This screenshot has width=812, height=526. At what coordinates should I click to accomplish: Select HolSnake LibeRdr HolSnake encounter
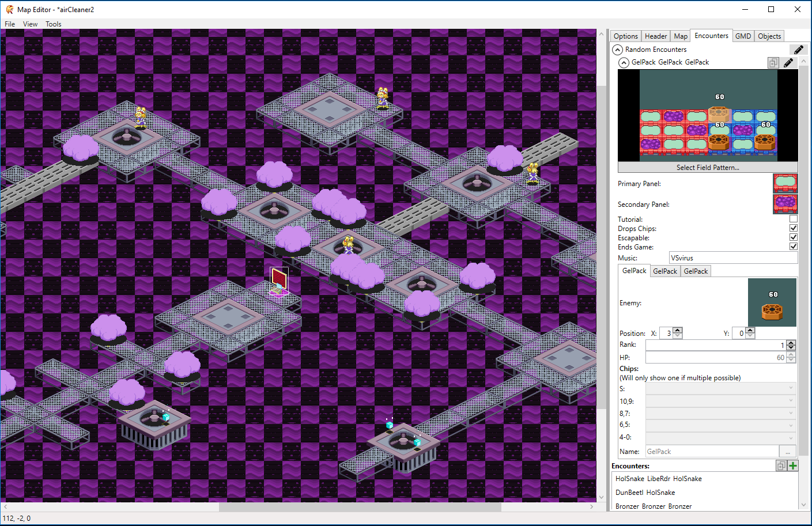(x=659, y=479)
